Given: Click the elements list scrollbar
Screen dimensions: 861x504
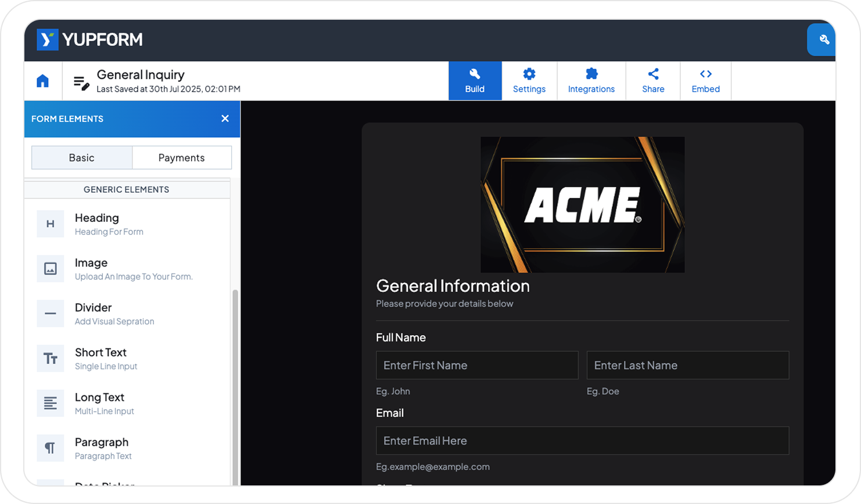Looking at the screenshot, I should pyautogui.click(x=235, y=386).
